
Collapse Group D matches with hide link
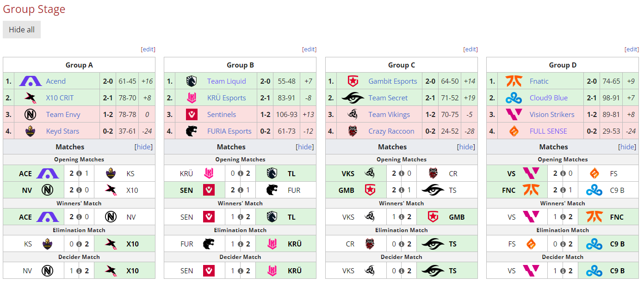coord(627,147)
